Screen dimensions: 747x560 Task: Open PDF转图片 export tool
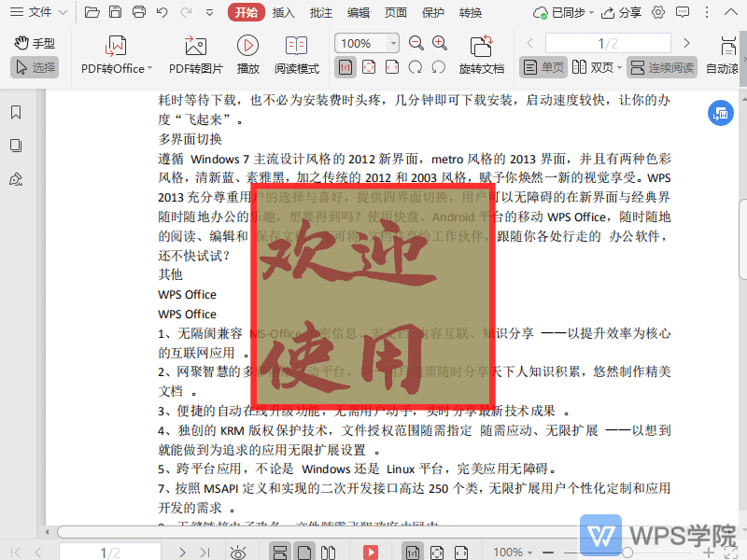(x=193, y=54)
